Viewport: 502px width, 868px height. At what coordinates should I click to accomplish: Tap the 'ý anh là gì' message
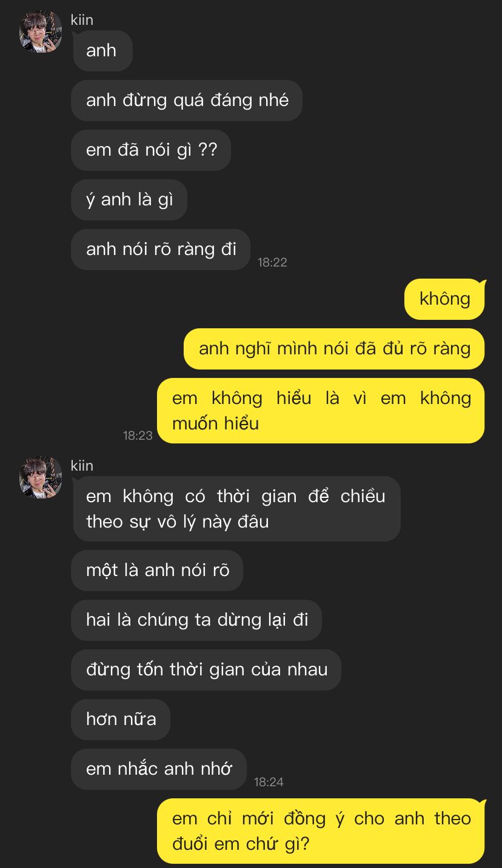(129, 200)
